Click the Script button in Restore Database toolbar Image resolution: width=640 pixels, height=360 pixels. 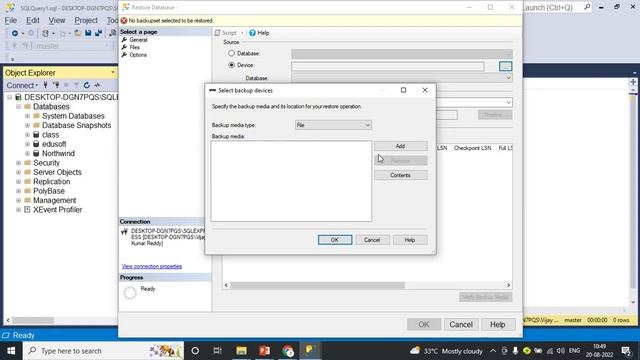[x=226, y=33]
